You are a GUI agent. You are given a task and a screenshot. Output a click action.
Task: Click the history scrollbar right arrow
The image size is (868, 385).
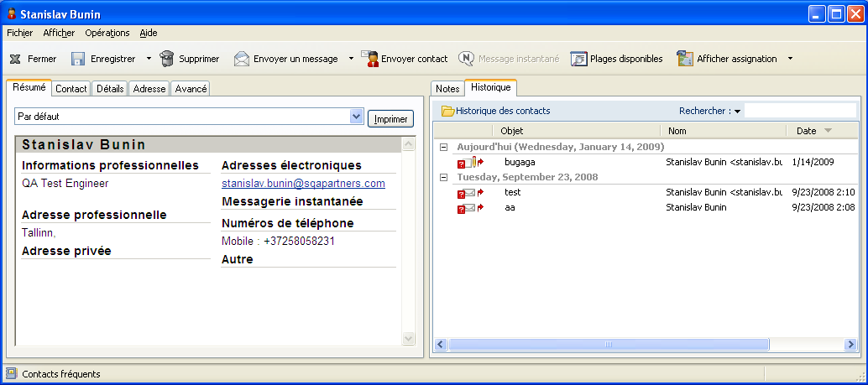point(851,345)
